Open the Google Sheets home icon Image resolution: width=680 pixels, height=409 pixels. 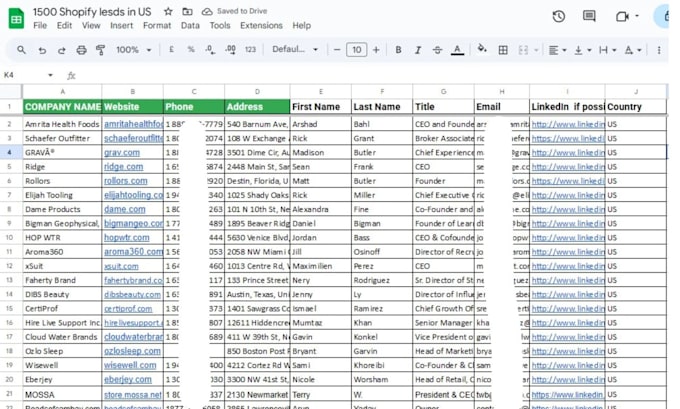(x=16, y=19)
